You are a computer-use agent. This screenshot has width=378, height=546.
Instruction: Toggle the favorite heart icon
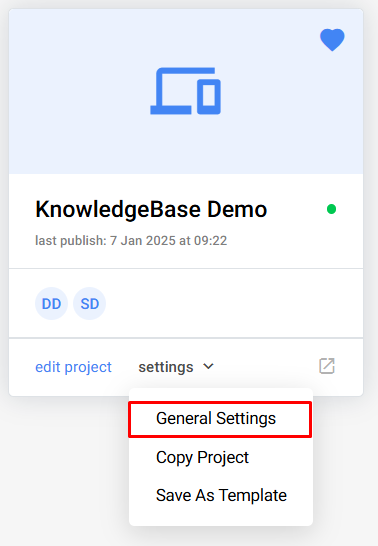coord(332,40)
